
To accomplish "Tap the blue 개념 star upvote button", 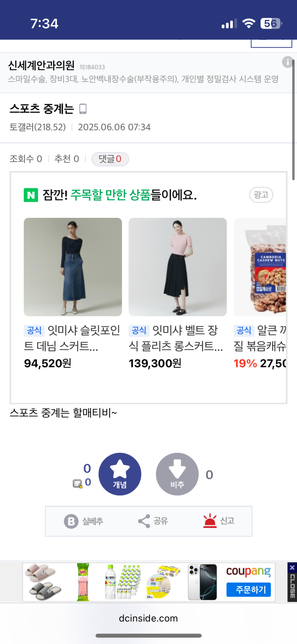I will [x=120, y=474].
